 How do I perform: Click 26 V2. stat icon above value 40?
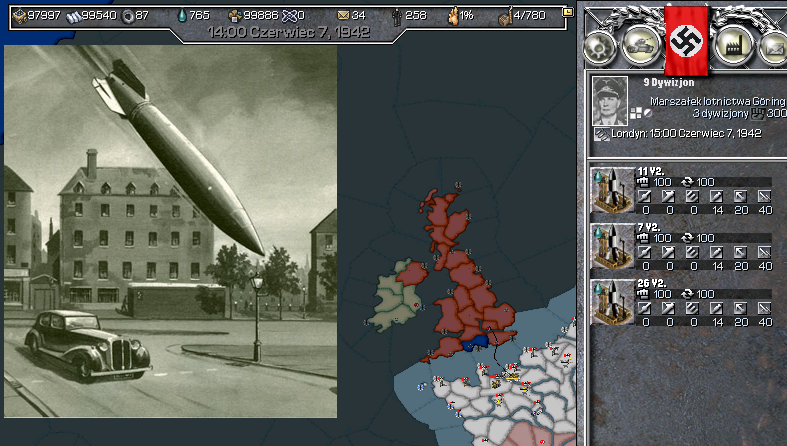(x=764, y=309)
